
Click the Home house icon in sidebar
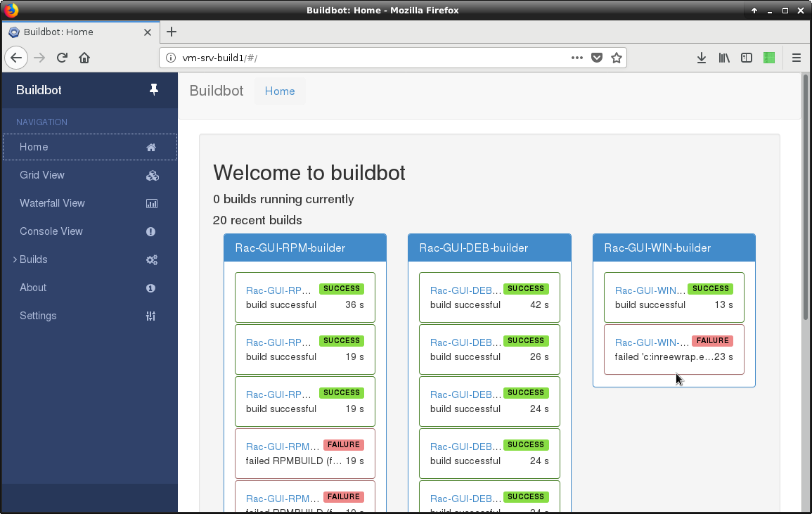[150, 147]
